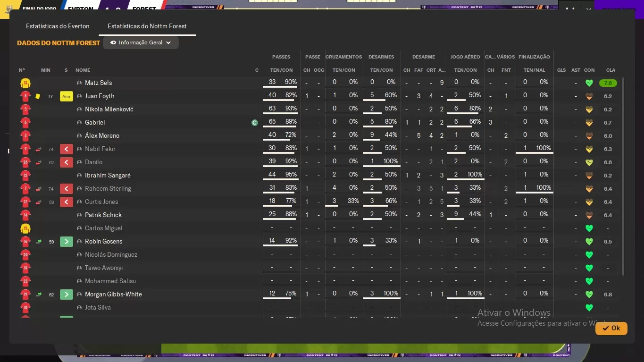The height and width of the screenshot is (362, 644).
Task: Open the player info icon beside Ibrahim Sangaré
Action: tap(79, 176)
